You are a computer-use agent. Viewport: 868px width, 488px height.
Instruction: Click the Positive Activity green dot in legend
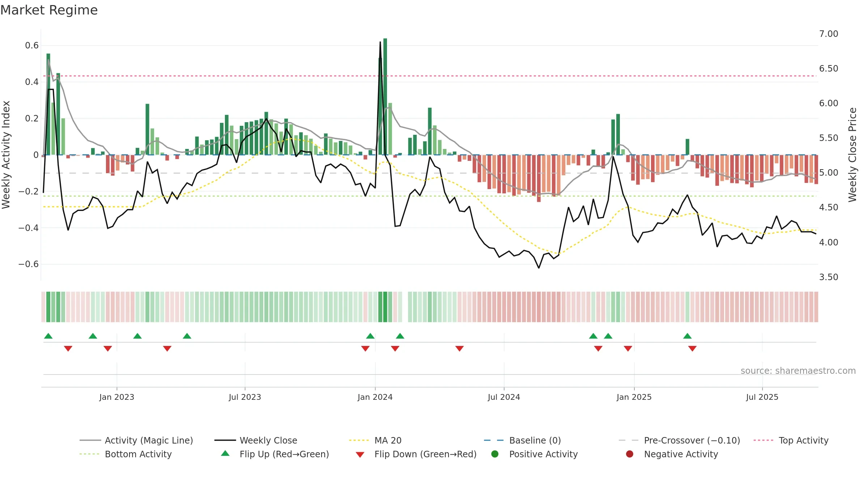(x=495, y=454)
